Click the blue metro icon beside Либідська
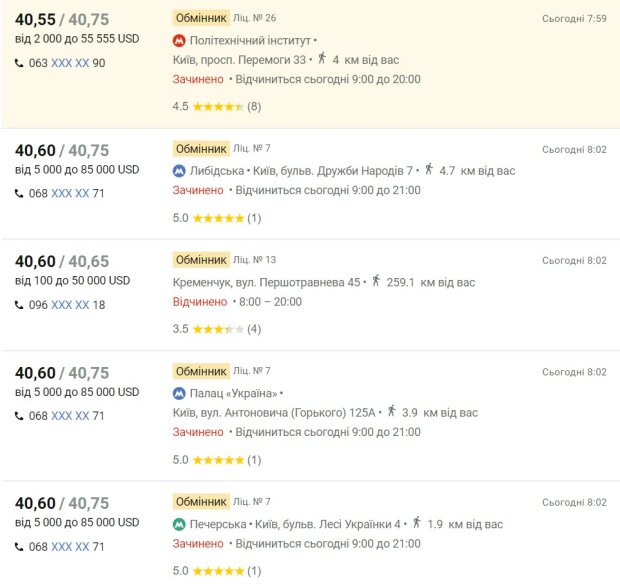The image size is (620, 585). 179,171
